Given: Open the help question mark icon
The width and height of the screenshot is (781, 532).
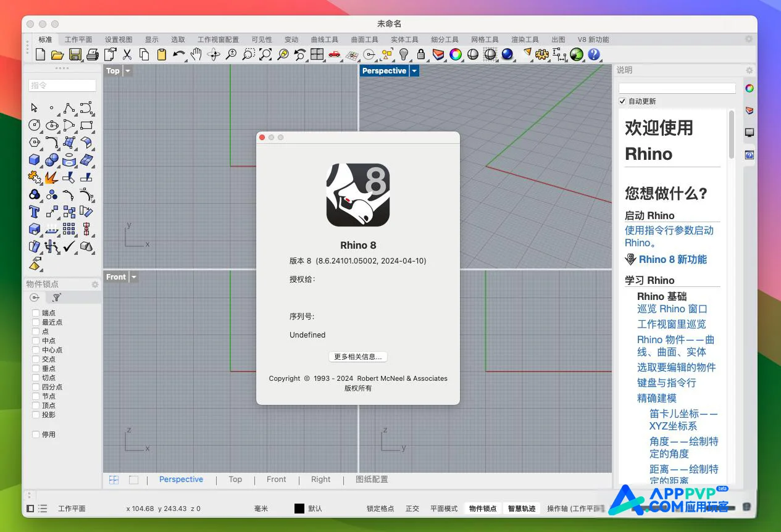Looking at the screenshot, I should (594, 54).
